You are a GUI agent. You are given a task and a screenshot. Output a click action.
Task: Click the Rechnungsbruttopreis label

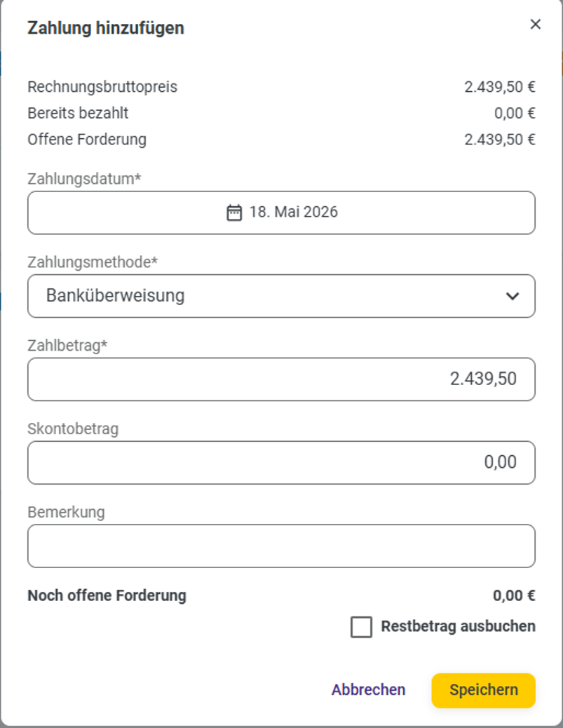click(x=102, y=87)
